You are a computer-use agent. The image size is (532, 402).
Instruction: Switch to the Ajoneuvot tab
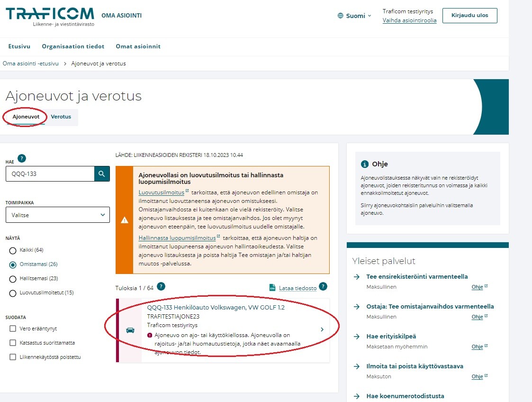26,117
